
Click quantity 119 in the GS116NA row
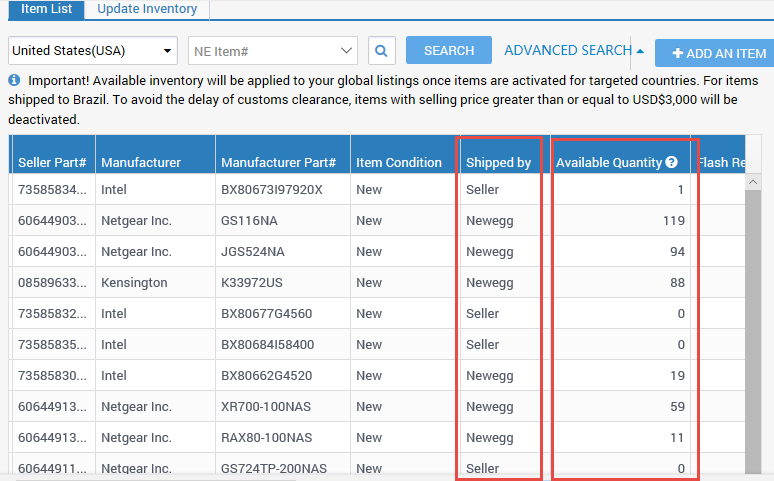(x=674, y=221)
